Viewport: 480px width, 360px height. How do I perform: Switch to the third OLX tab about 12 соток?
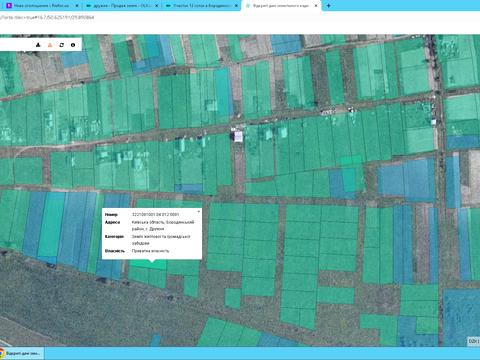pyautogui.click(x=201, y=6)
